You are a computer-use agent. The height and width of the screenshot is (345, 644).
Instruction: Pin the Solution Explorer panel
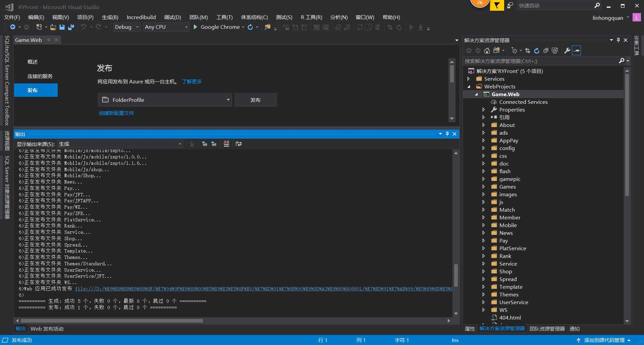(x=618, y=40)
